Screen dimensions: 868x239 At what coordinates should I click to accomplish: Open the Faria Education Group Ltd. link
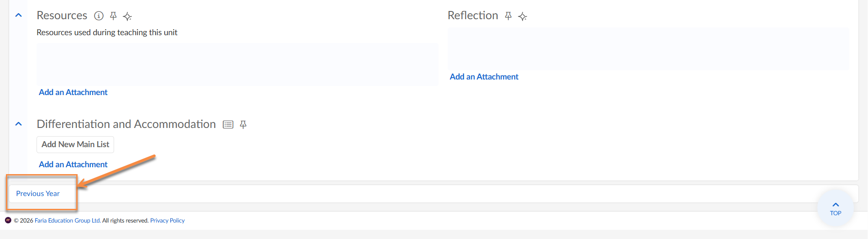68,221
